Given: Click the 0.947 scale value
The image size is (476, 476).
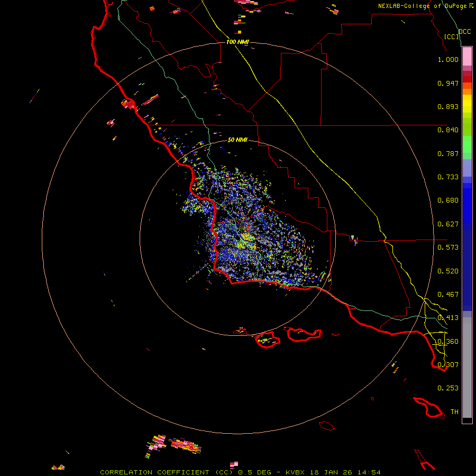Looking at the screenshot, I should 448,83.
